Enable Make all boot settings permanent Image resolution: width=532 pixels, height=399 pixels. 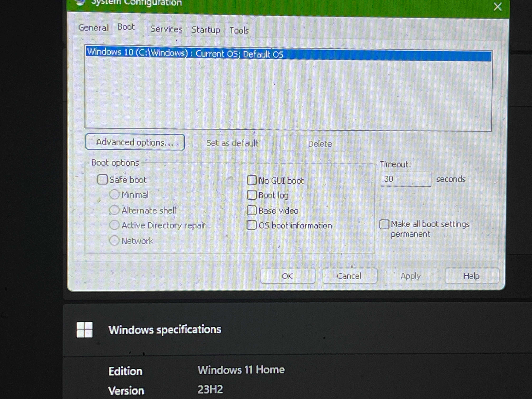384,224
